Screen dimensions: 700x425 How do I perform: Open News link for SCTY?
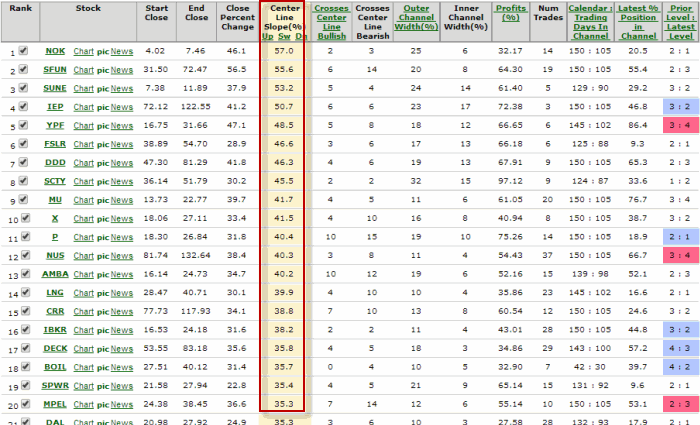tap(122, 182)
